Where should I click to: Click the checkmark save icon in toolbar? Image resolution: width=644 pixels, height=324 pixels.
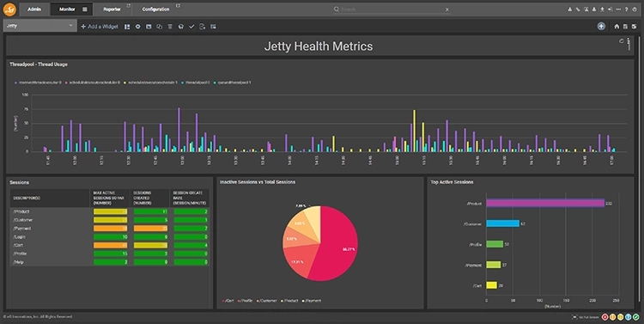click(191, 27)
